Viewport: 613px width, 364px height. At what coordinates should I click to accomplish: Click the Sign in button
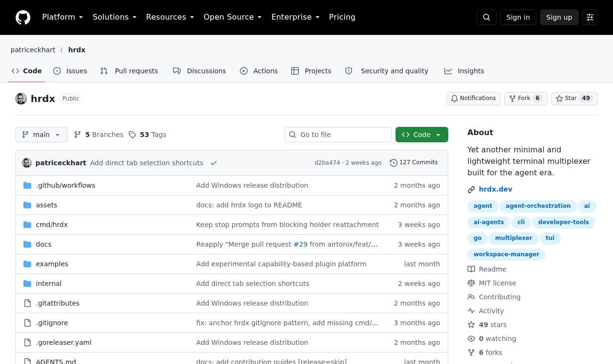pos(518,17)
